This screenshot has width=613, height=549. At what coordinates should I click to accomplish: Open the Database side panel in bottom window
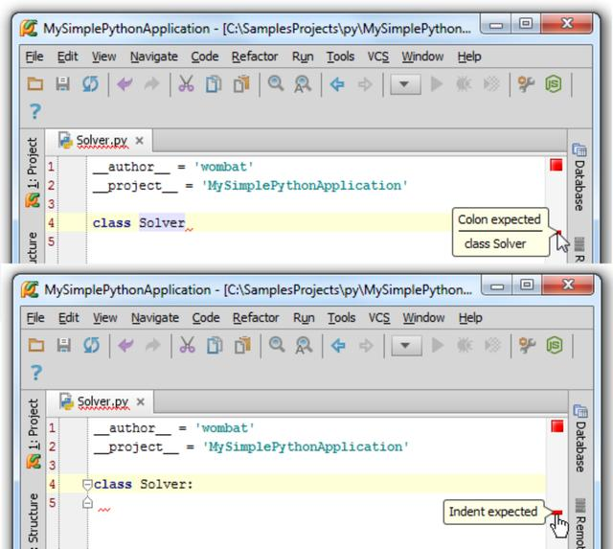pos(581,438)
